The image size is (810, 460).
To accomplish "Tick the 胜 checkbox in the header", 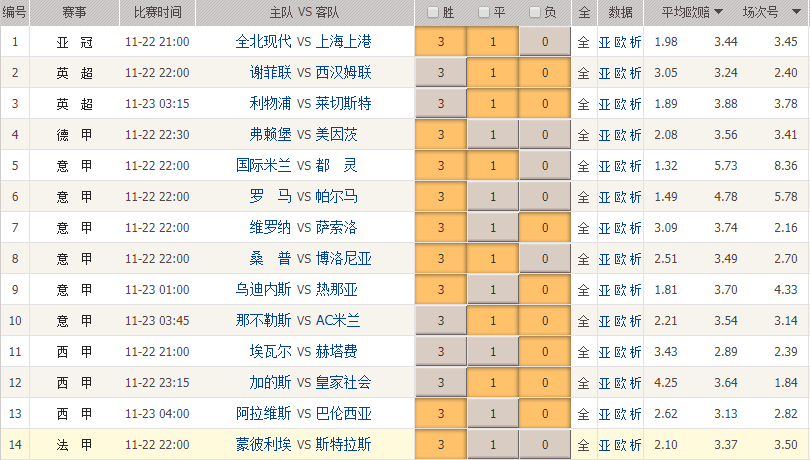I will click(433, 12).
